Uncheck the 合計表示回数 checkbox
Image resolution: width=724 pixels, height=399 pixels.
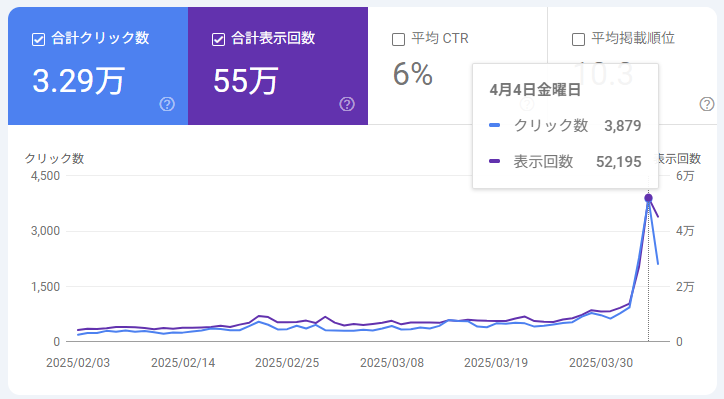218,39
